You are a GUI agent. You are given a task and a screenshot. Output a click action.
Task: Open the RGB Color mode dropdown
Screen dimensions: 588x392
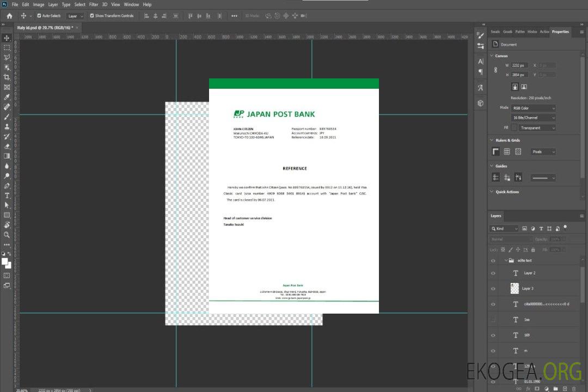[534, 108]
